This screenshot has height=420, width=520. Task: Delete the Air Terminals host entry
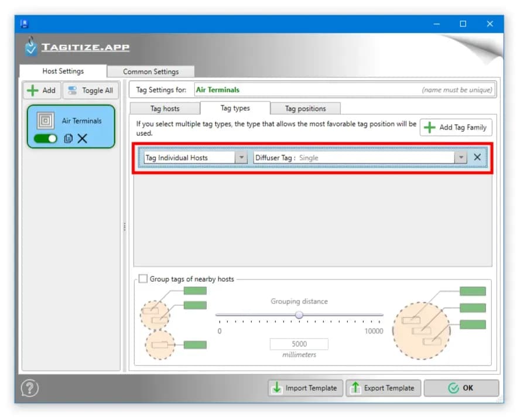coord(82,138)
